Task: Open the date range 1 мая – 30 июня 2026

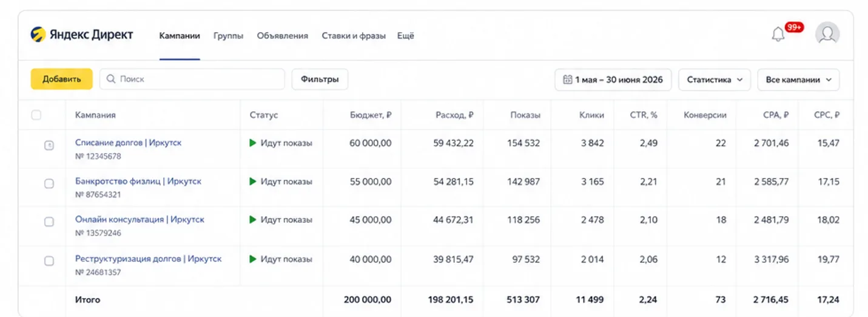Action: (613, 80)
